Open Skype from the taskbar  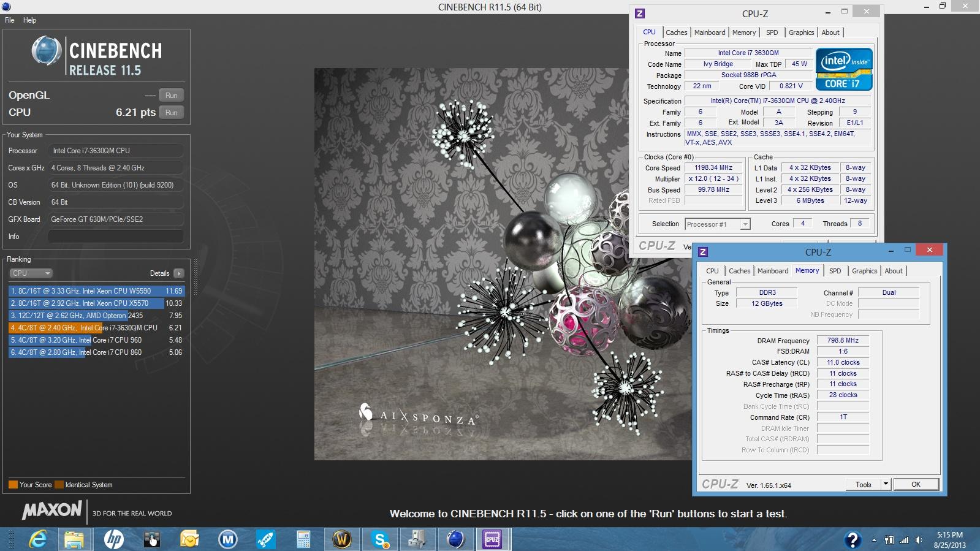(380, 539)
